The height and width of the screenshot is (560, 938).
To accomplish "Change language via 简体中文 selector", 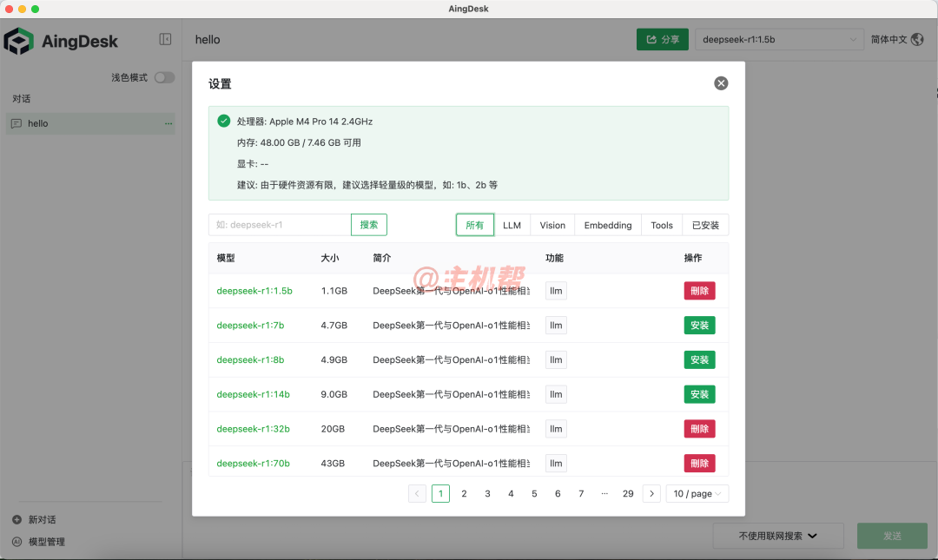I will (896, 39).
